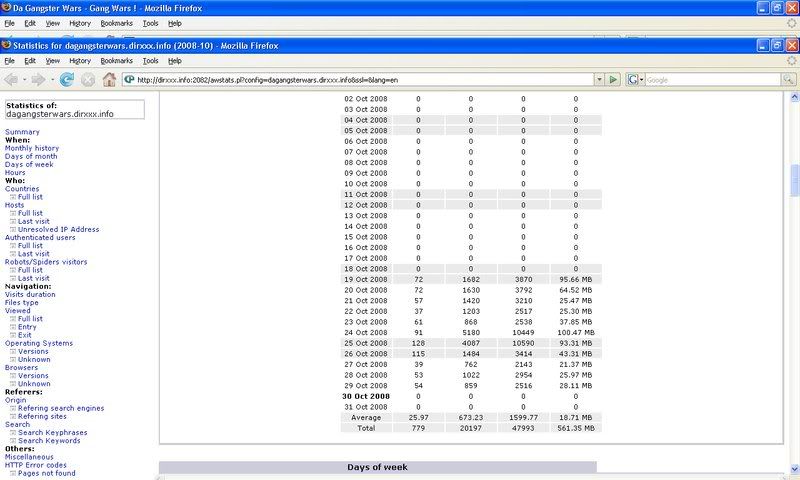Open the Bookmarks menu

pyautogui.click(x=117, y=60)
